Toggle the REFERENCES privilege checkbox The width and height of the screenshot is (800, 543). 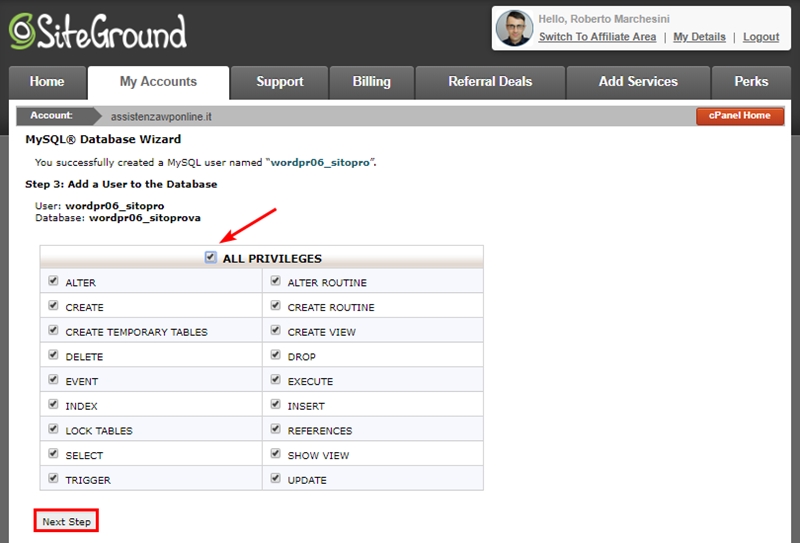[x=276, y=429]
